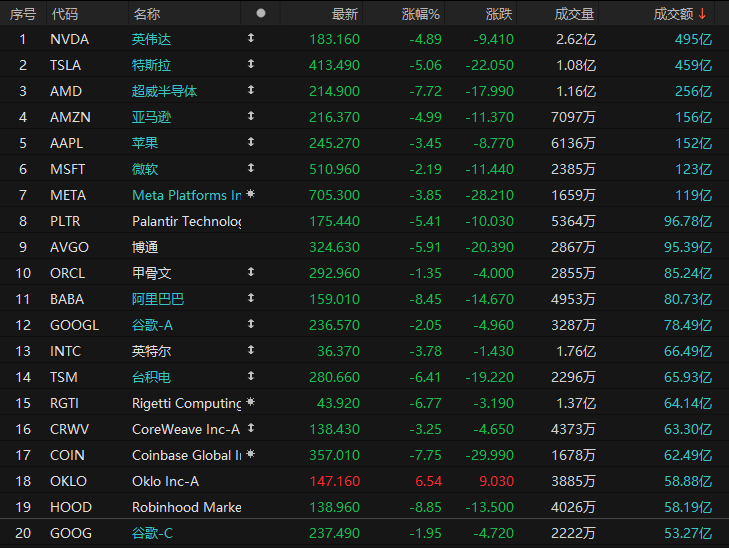The width and height of the screenshot is (729, 548).
Task: Click the circle dot column header icon
Action: [261, 13]
